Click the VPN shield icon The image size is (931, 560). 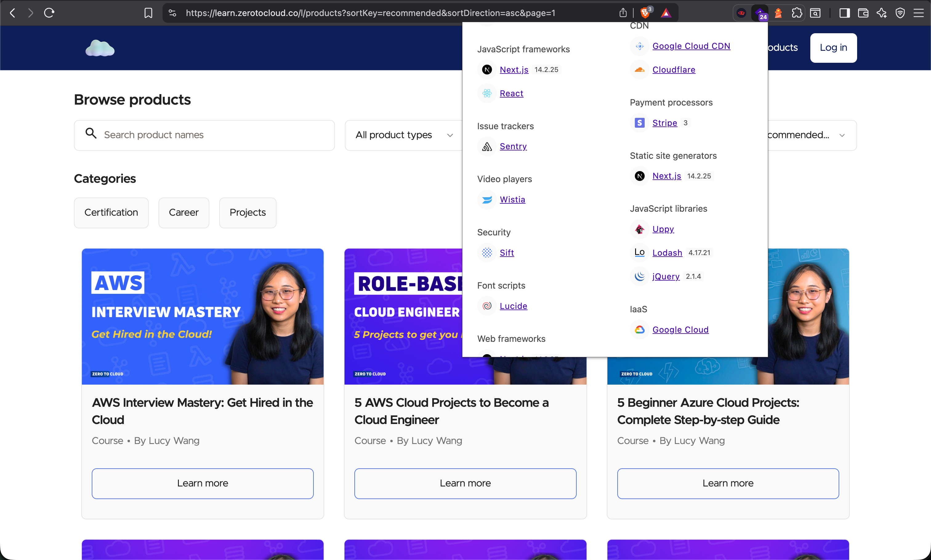(x=900, y=13)
